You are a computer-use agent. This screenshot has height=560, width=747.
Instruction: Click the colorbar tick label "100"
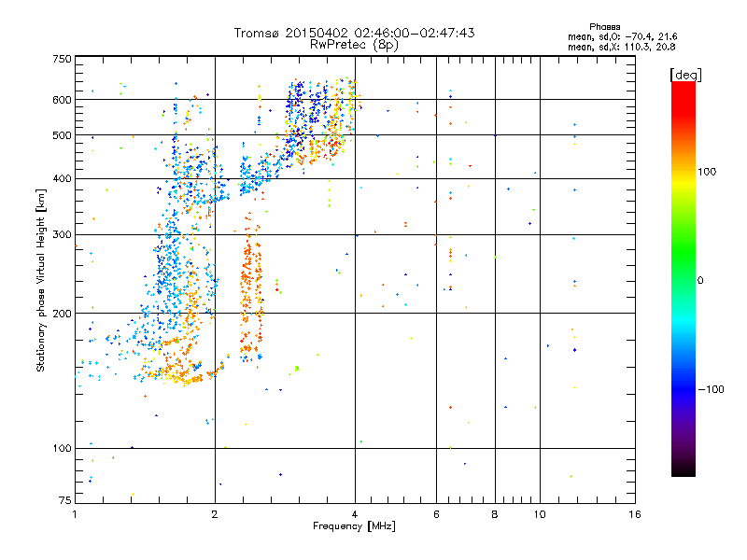[x=707, y=172]
